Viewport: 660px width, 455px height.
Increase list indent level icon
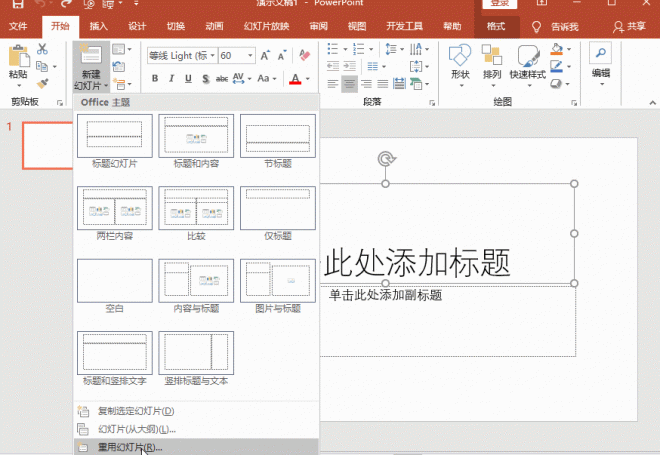click(349, 66)
